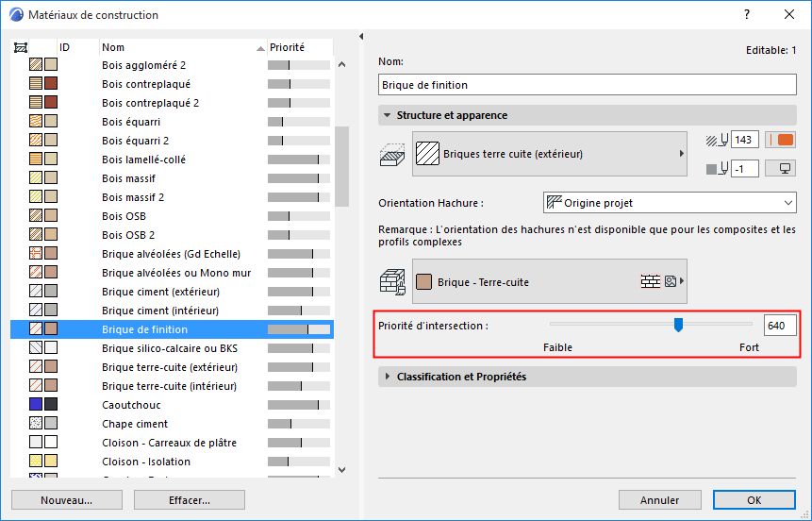The width and height of the screenshot is (812, 521).
Task: Click the hatch icon of Bois lamellé-collé row
Action: click(36, 160)
